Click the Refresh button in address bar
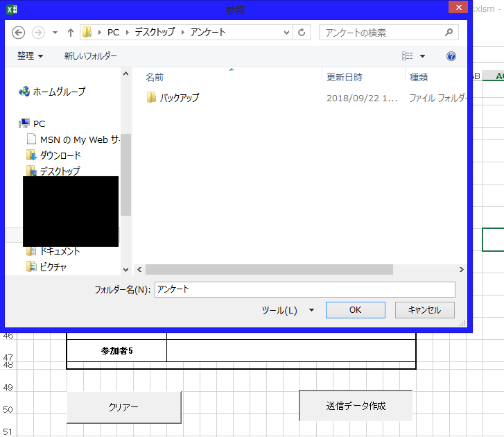 tap(302, 33)
